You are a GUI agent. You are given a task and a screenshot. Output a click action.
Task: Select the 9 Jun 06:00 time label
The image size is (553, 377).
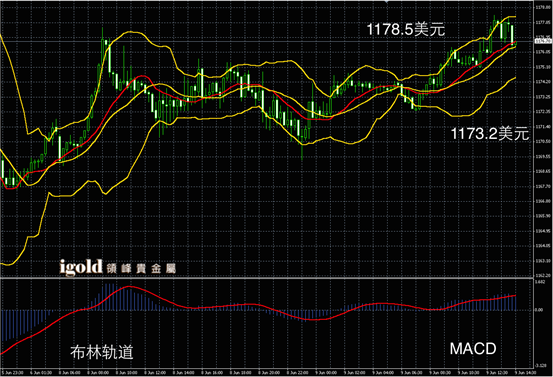coord(411,372)
